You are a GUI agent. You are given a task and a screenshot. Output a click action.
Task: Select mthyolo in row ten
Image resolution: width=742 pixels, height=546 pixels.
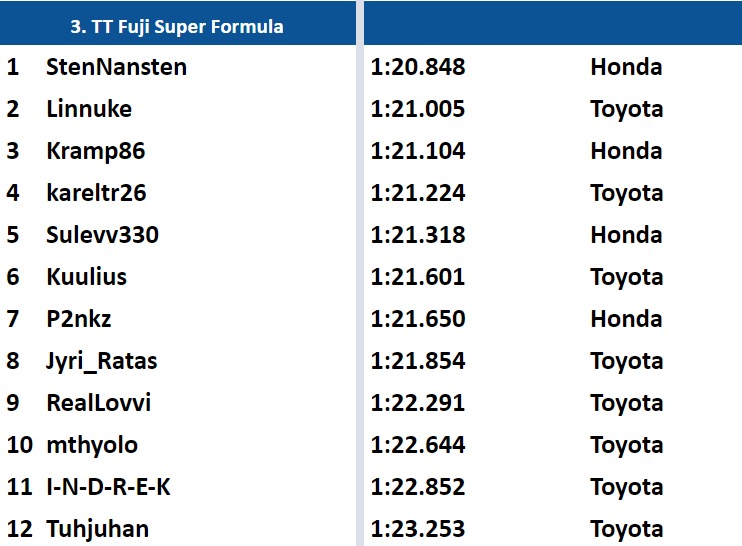92,445
